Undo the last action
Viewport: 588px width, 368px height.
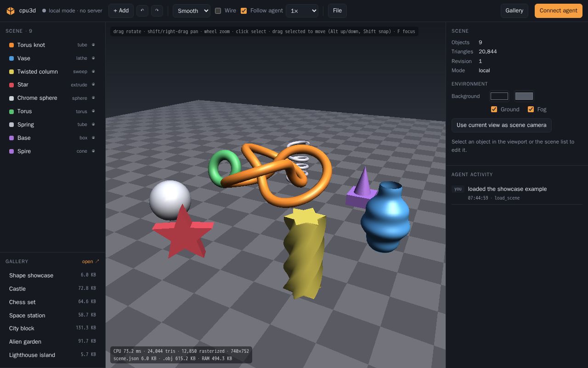tap(142, 11)
